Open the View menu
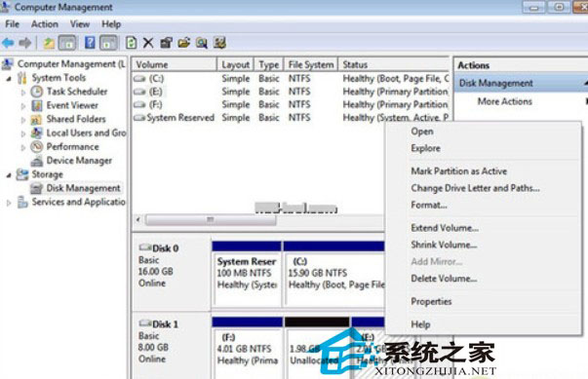This screenshot has height=379, width=588. point(80,24)
